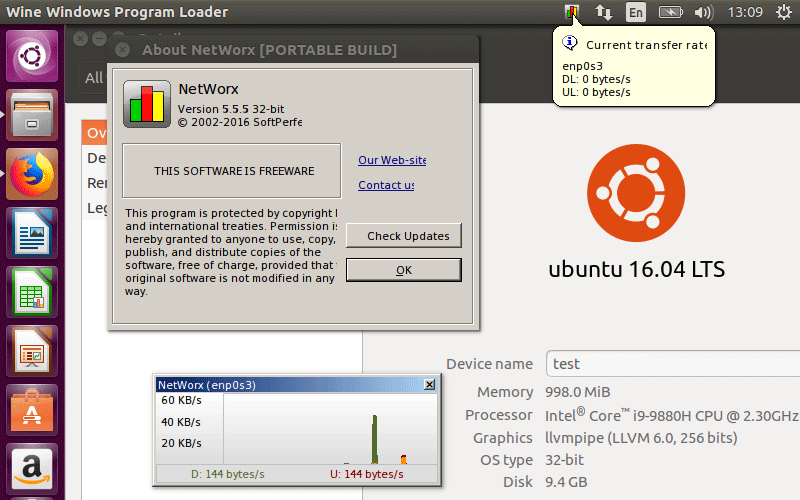Open the network connections indicator
The width and height of the screenshot is (800, 500).
point(604,12)
